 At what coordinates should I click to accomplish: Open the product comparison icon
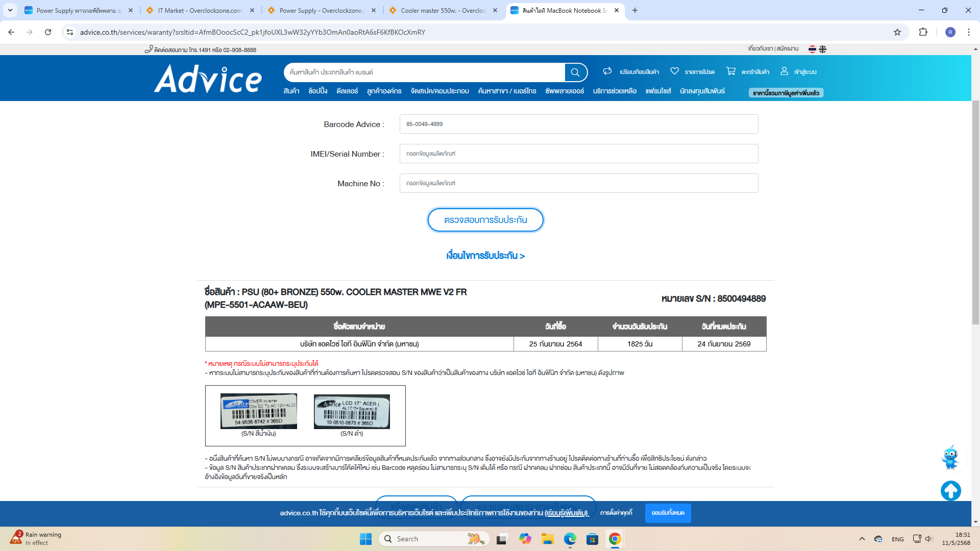(607, 71)
